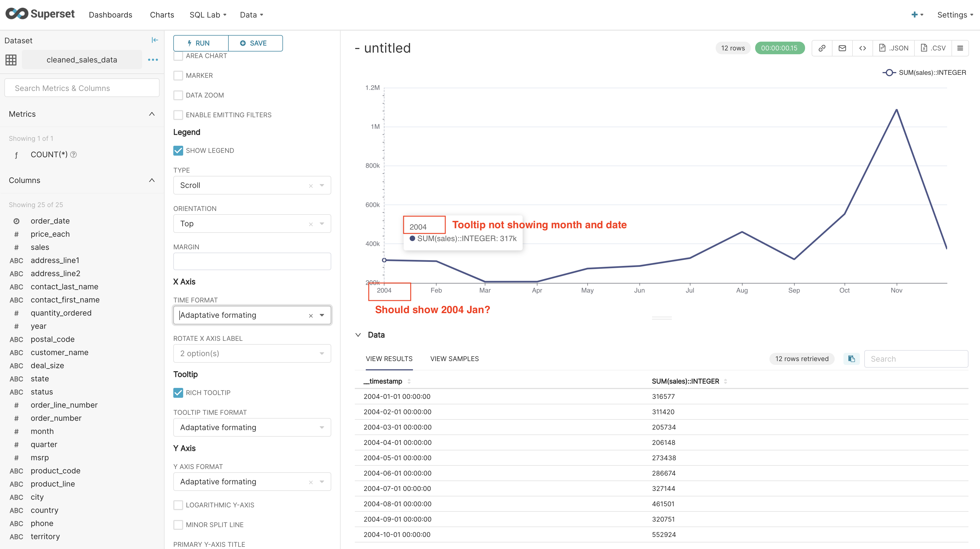
Task: Export the results as .CSV
Action: click(933, 48)
